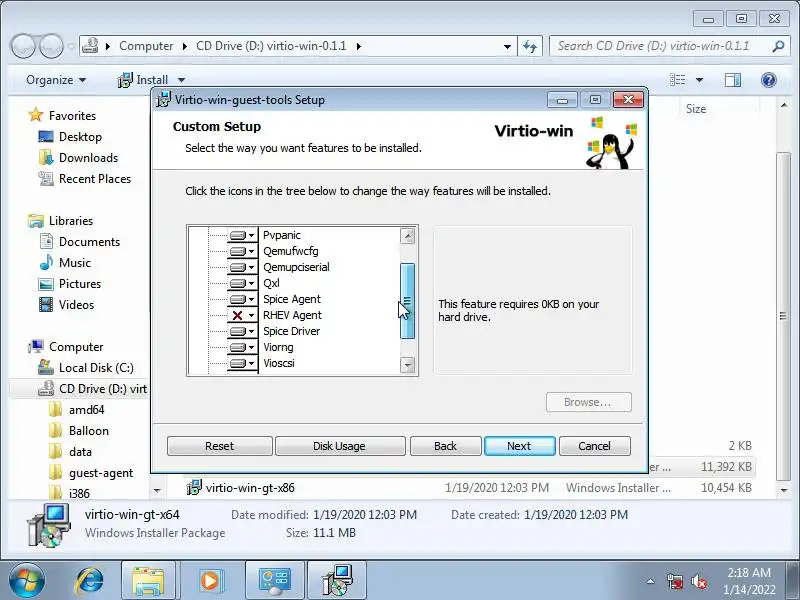Click the feature tree scroll down arrow
Viewport: 800px width, 600px height.
coord(407,365)
